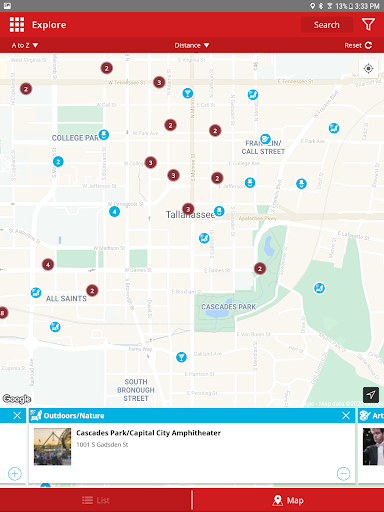Select the cocktail marker near Oakland Ave
Screen dimensions: 384x512
tap(181, 357)
